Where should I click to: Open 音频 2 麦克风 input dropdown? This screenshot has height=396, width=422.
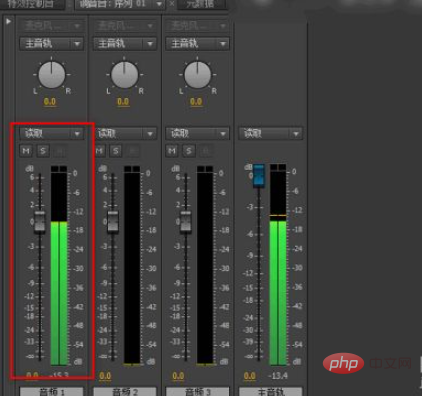pos(124,26)
